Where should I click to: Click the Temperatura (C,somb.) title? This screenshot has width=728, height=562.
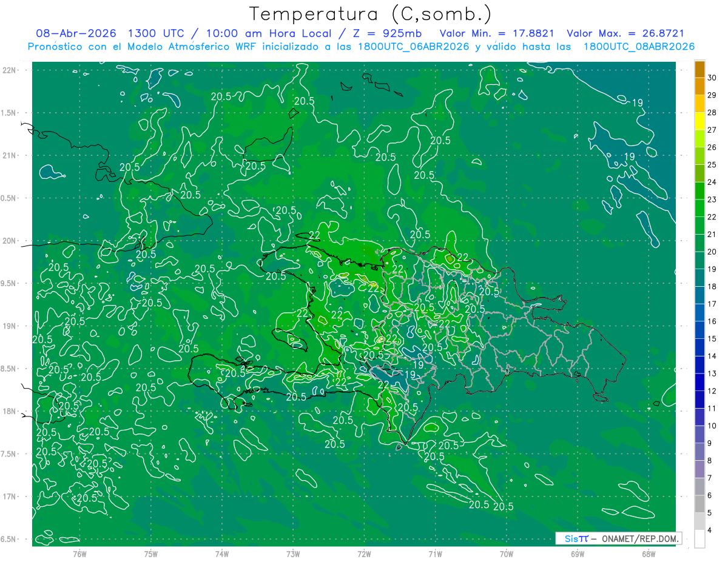pos(370,14)
